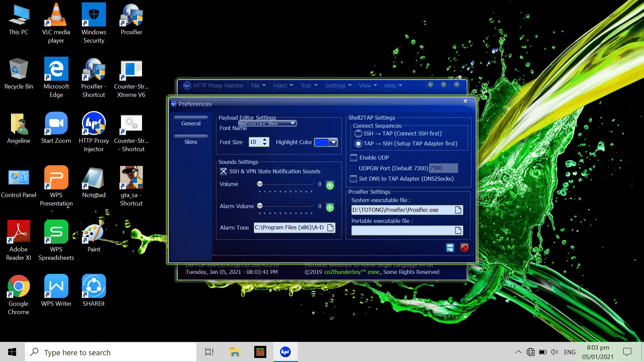This screenshot has width=644, height=362.
Task: Open Windows Security desktop icon
Action: click(94, 23)
